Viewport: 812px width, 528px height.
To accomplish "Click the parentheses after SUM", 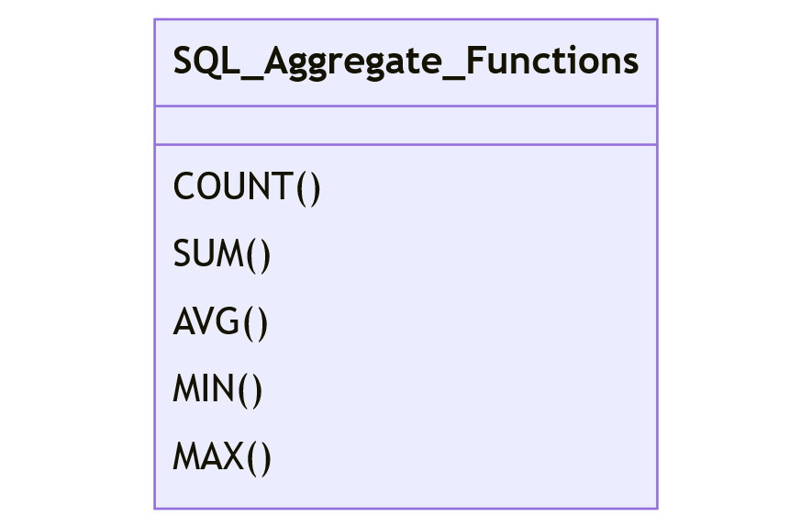I will tap(259, 254).
